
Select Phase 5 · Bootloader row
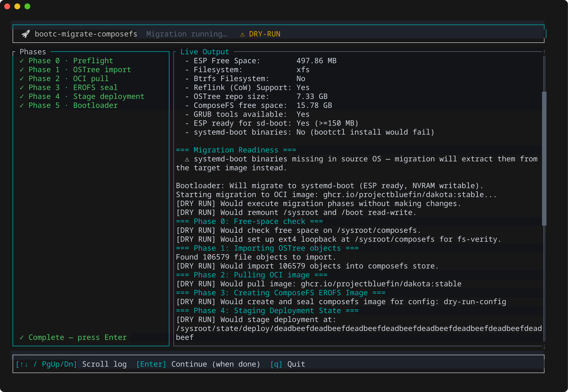click(69, 105)
